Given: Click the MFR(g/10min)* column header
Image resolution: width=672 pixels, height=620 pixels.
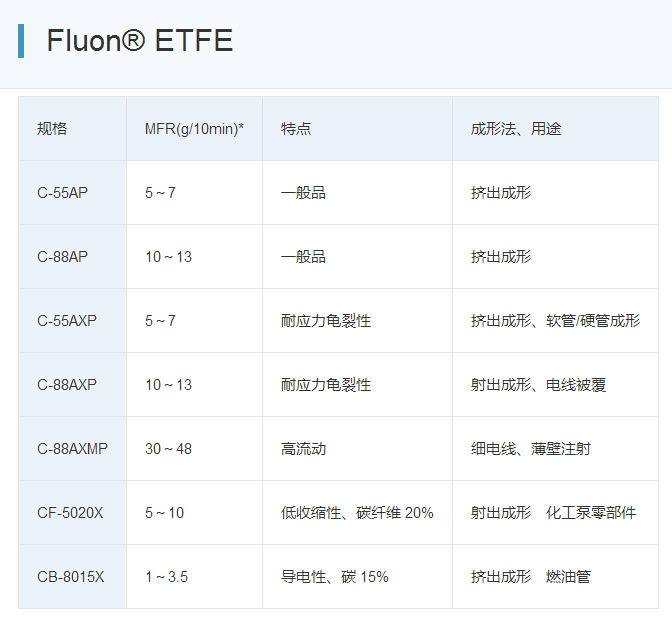Looking at the screenshot, I should coord(194,129).
